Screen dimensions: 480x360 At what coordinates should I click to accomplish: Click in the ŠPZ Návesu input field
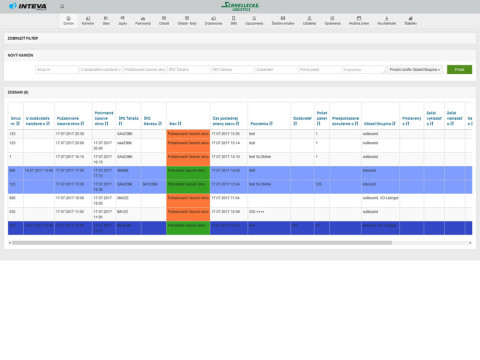click(232, 70)
